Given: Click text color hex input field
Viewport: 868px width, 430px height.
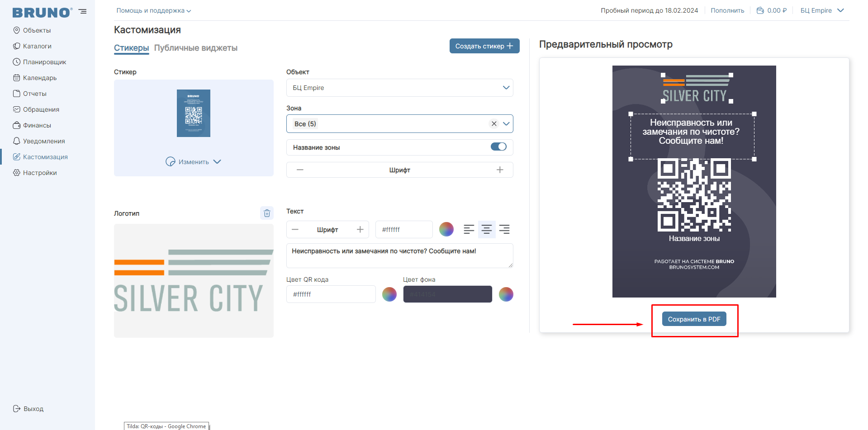Looking at the screenshot, I should pyautogui.click(x=404, y=230).
